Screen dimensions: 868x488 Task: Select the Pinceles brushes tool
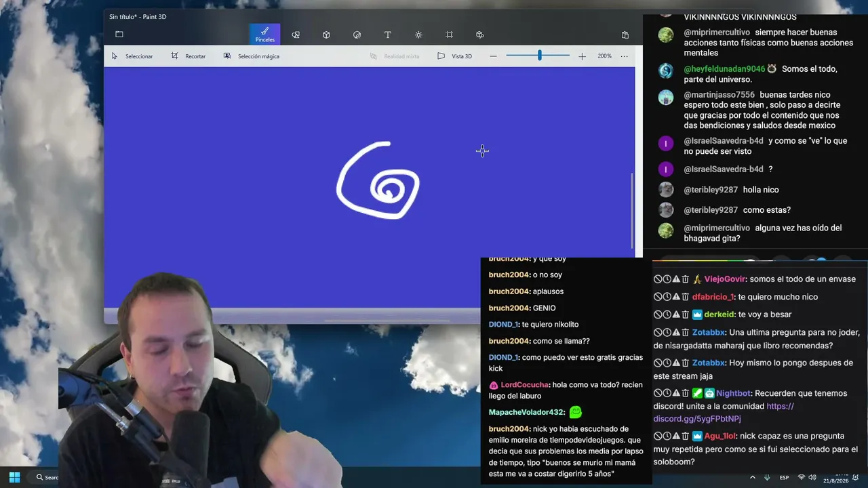click(264, 35)
